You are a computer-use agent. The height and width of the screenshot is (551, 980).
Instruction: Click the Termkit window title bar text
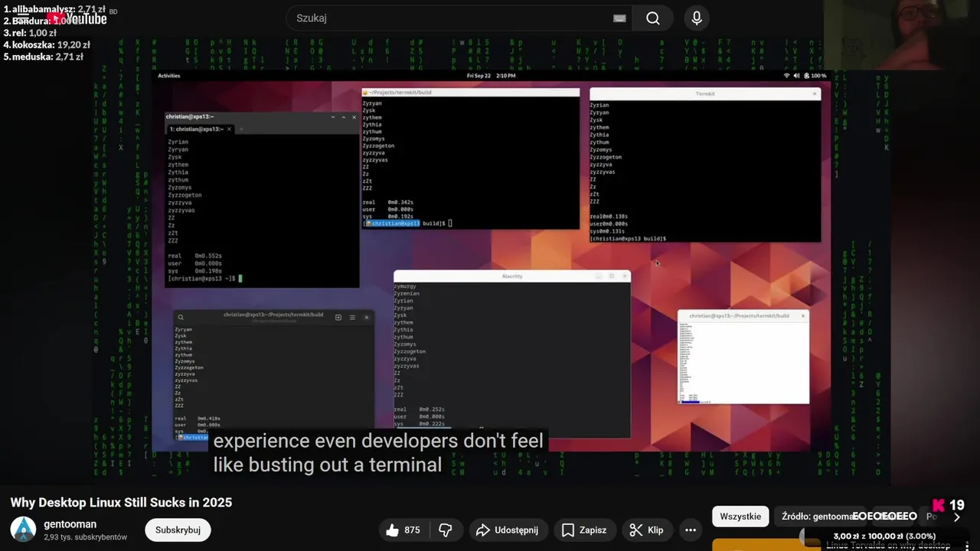tap(705, 93)
